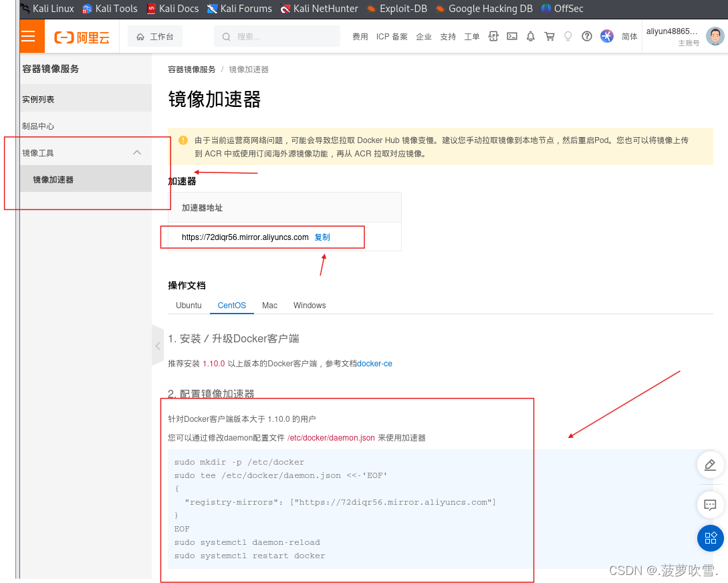Click the registry-mirrors code line
Screen dimensions: 728x583
(340, 502)
